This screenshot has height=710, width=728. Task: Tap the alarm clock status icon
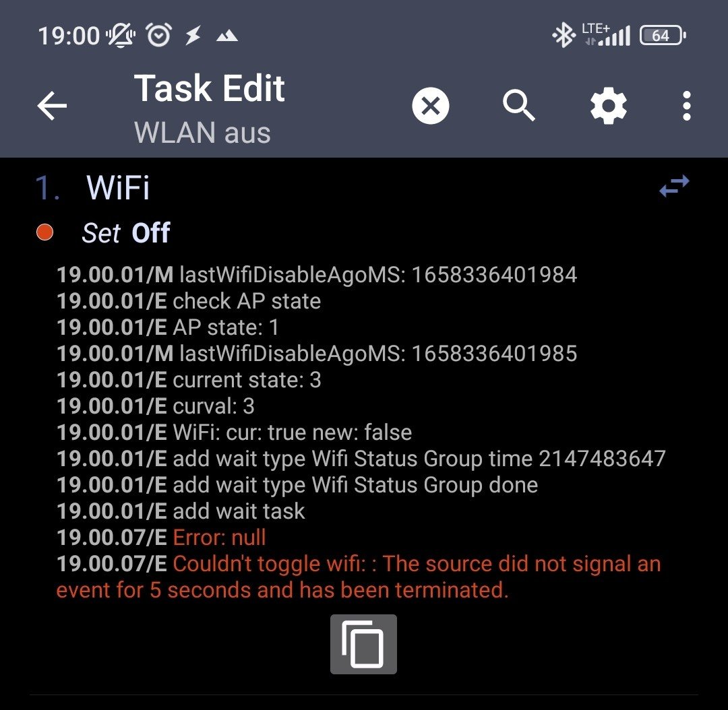point(159,35)
